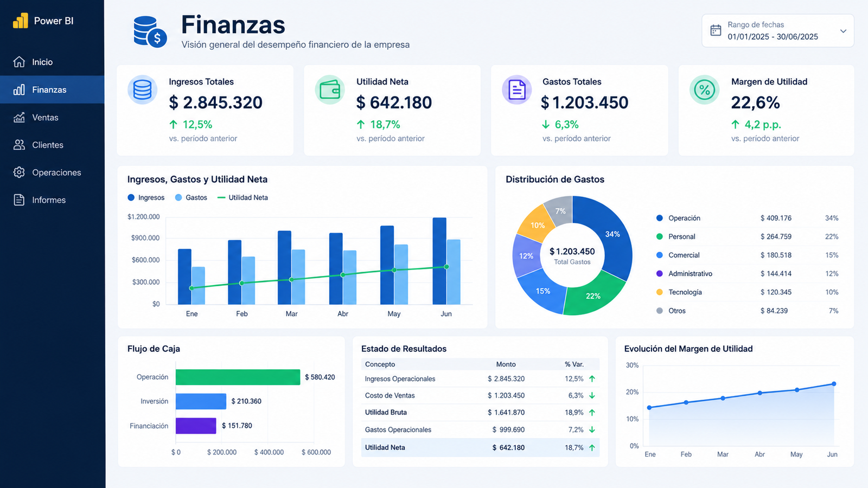Click the Gastos Totales document icon
868x488 pixels.
517,90
